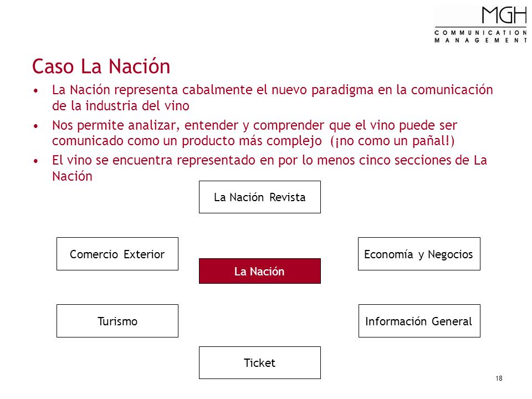The image size is (532, 399).
Task: Click the first bullet point marker
Action: [35, 91]
